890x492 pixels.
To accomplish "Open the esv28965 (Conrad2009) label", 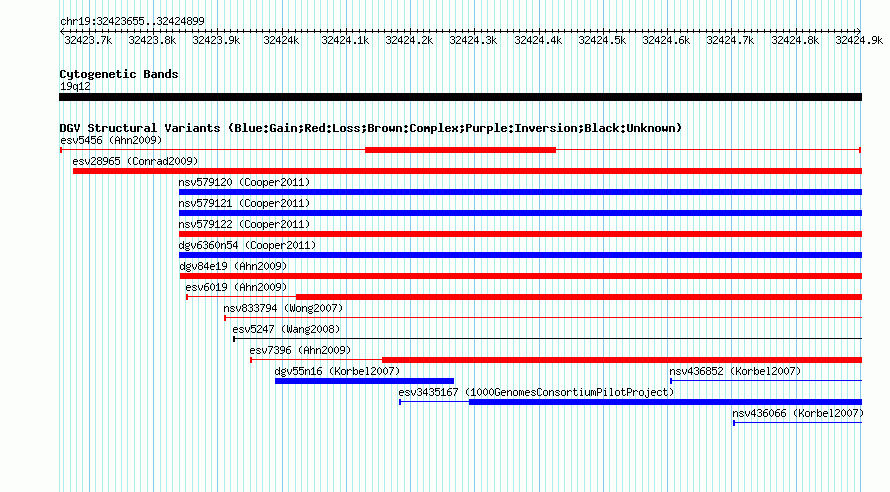I will pos(135,161).
